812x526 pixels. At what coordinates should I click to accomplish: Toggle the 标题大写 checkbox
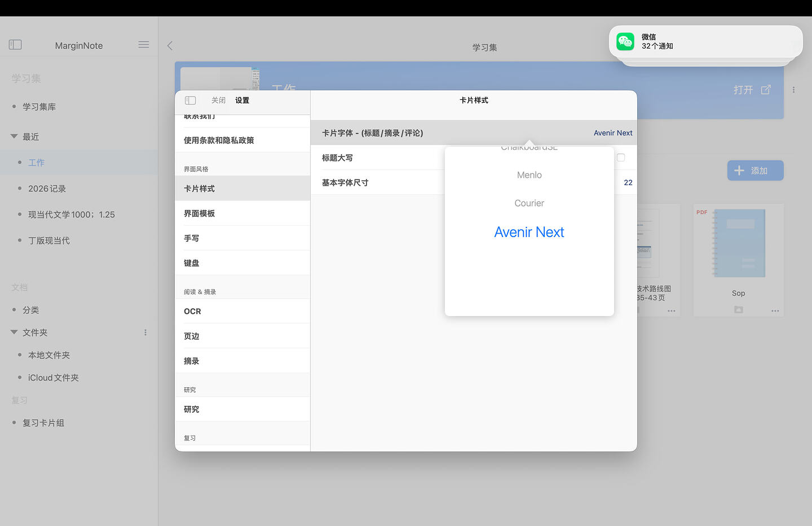(x=621, y=157)
